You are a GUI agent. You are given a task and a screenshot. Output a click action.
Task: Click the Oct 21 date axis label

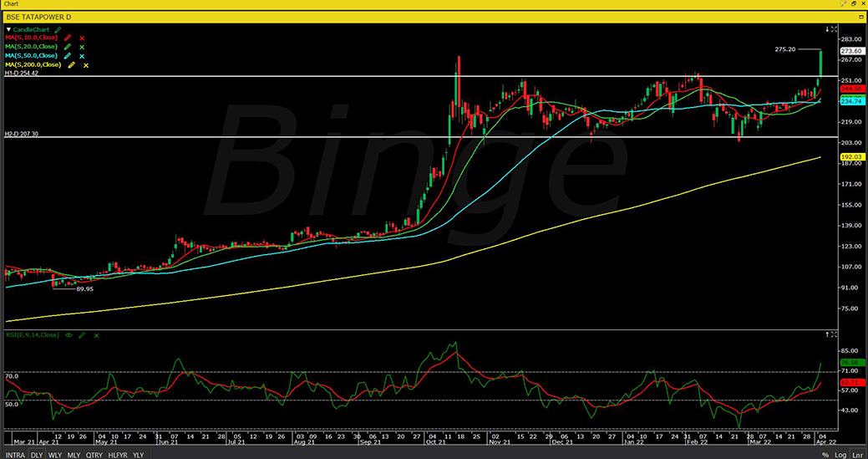pyautogui.click(x=436, y=442)
